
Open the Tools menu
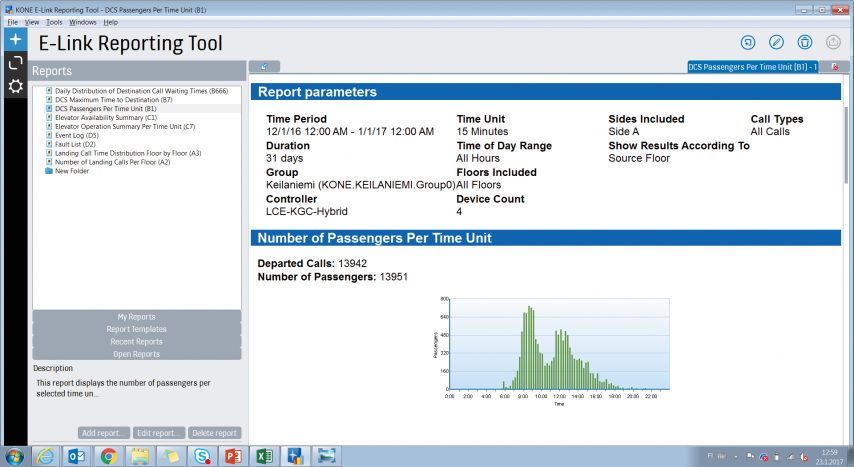pyautogui.click(x=54, y=21)
